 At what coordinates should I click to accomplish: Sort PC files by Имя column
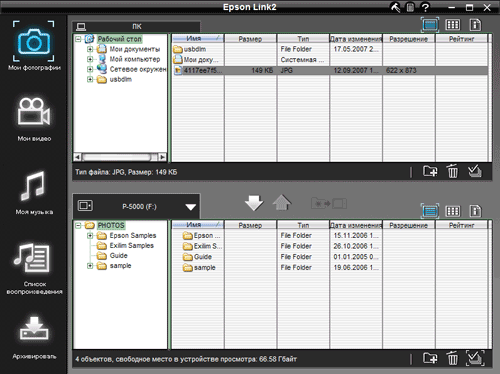pos(198,39)
